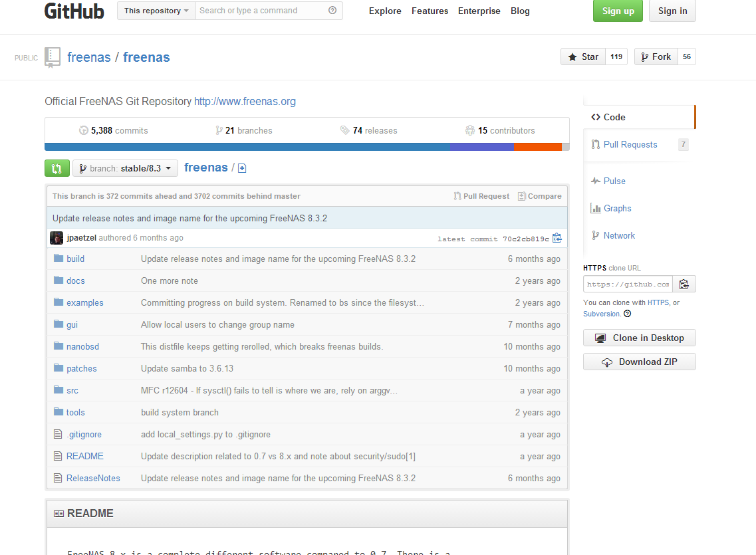This screenshot has width=756, height=555.
Task: Click the tools folder icon
Action: click(59, 412)
